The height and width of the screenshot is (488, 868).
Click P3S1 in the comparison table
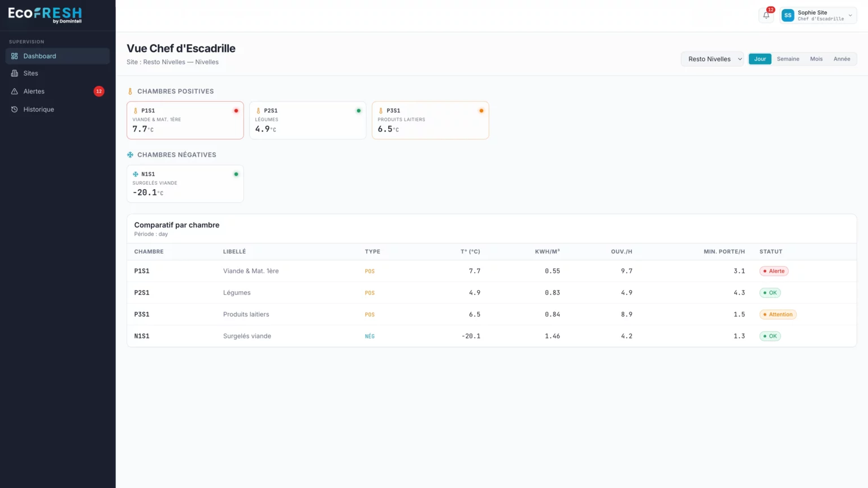(142, 315)
